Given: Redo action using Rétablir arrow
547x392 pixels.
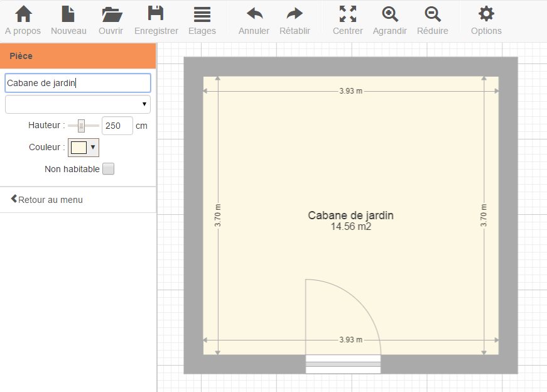Looking at the screenshot, I should [x=295, y=15].
